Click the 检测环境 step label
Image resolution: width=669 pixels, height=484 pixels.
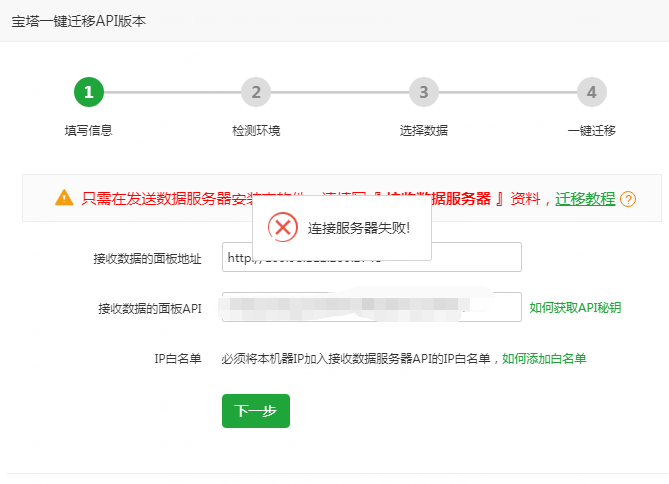click(256, 131)
